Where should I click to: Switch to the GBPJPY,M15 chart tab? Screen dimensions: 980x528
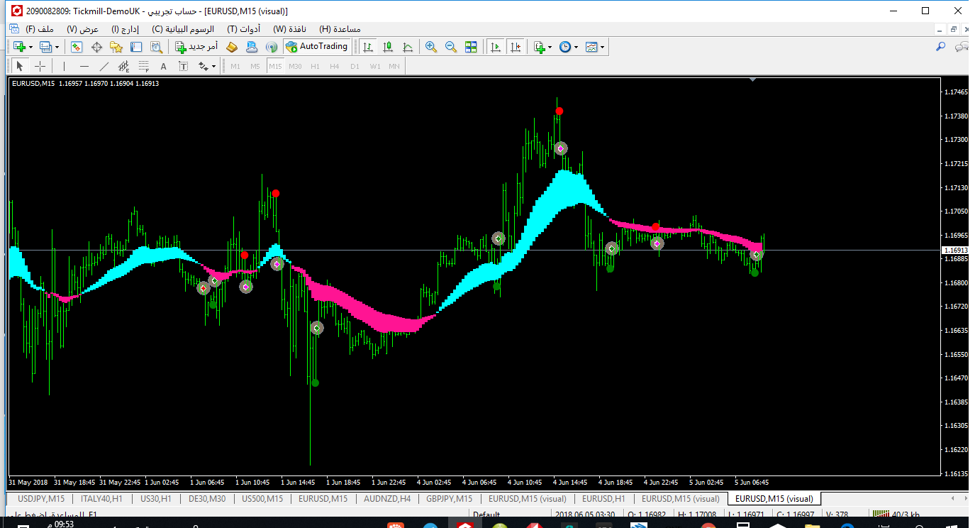click(x=449, y=499)
